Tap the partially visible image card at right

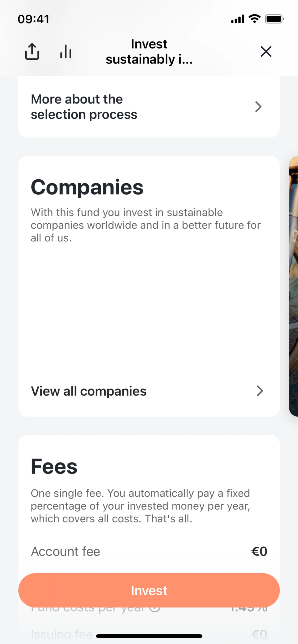point(293,286)
